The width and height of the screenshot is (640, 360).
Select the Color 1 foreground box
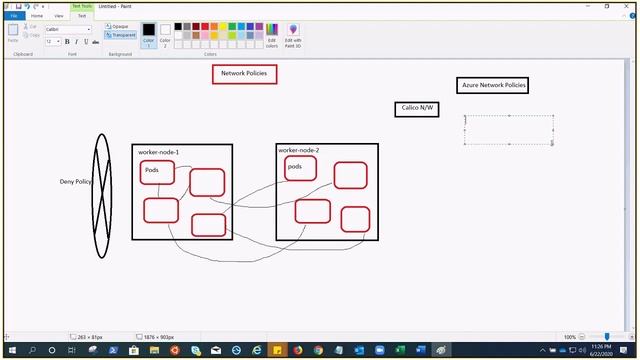click(x=149, y=35)
